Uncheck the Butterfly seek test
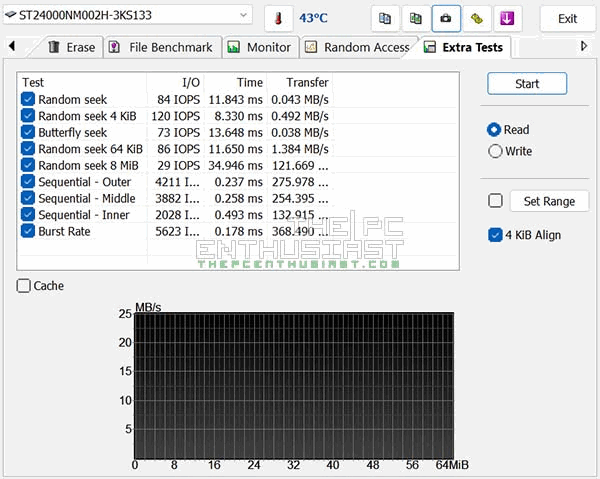This screenshot has height=479, width=600. [x=28, y=132]
